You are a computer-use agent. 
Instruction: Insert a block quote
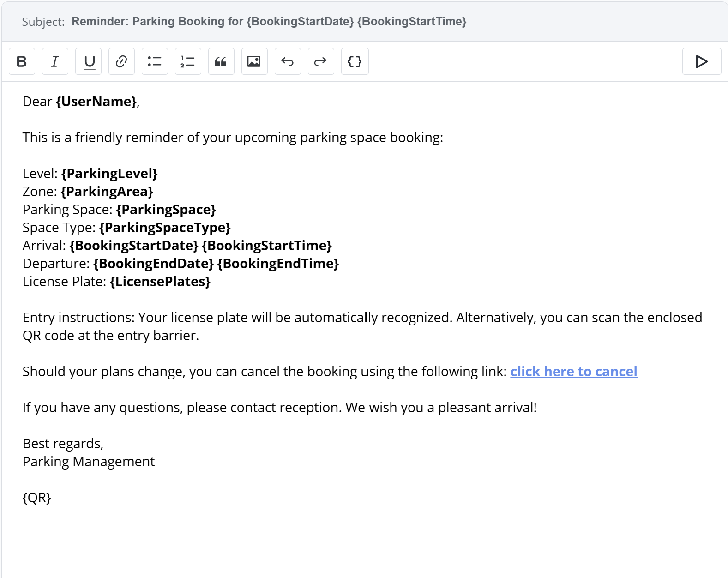(x=221, y=61)
